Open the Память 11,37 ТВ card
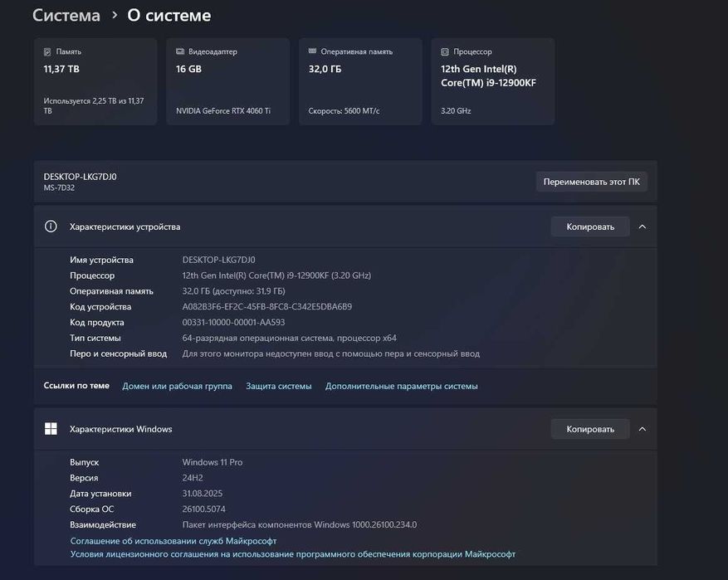The height and width of the screenshot is (580, 728). pyautogui.click(x=95, y=81)
